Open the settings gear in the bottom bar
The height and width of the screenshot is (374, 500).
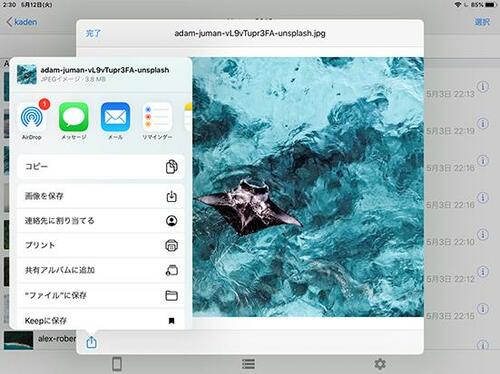point(380,364)
